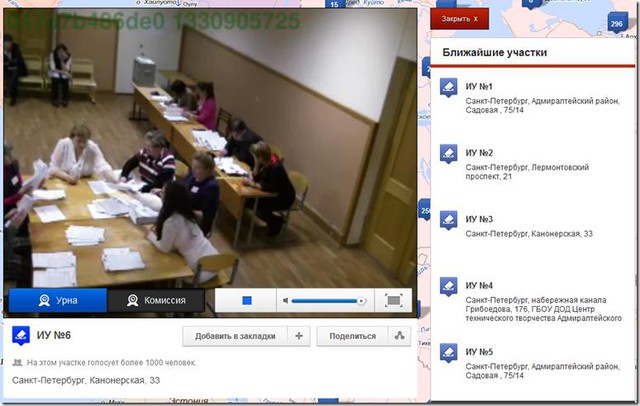The width and height of the screenshot is (640, 406).
Task: Click text about более 1000 человек
Action: pos(111,362)
